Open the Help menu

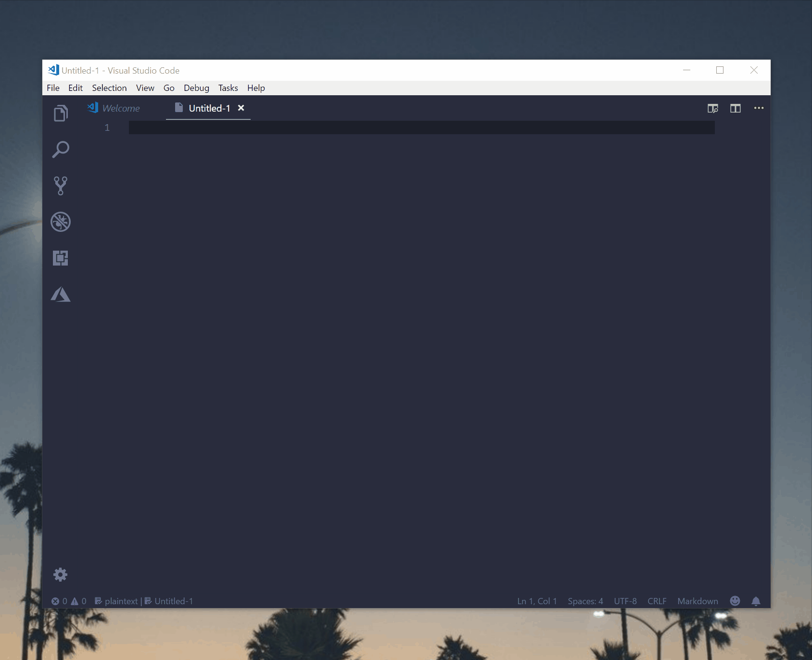click(x=256, y=88)
